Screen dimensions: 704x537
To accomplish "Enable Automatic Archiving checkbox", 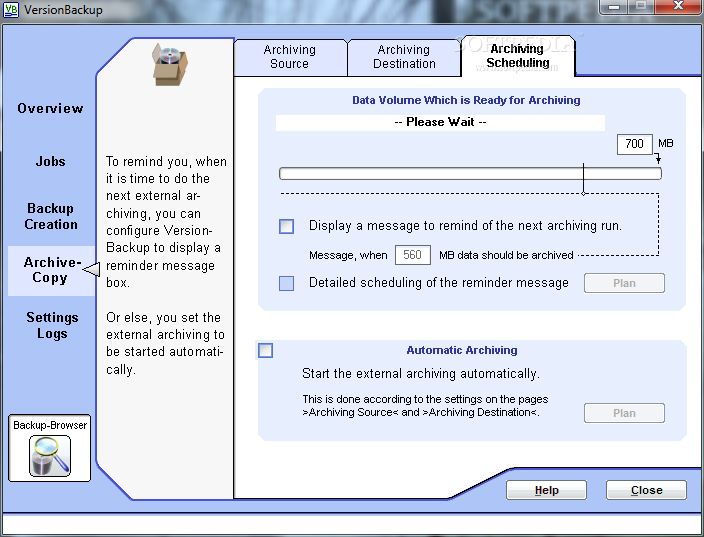I will (x=265, y=350).
